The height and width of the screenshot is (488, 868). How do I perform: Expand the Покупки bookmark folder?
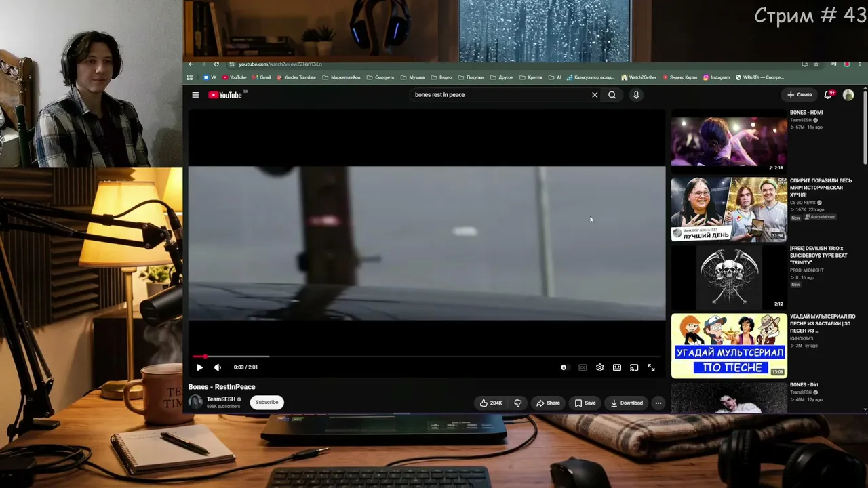tap(471, 77)
